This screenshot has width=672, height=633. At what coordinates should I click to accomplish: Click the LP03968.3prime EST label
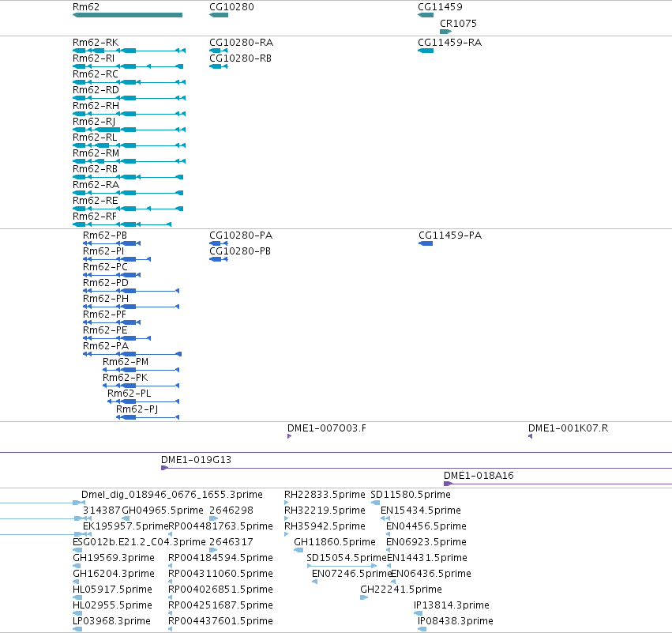point(111,621)
